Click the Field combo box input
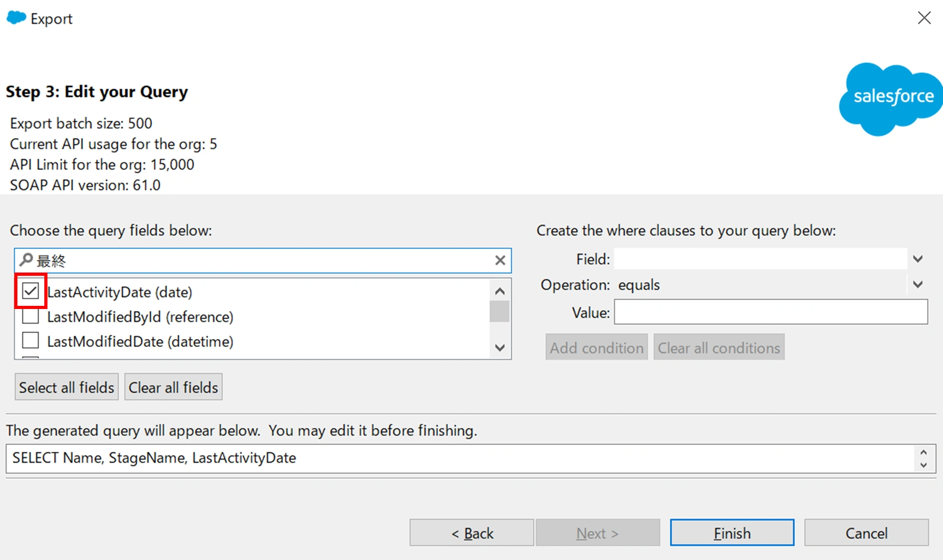943x560 pixels. tap(761, 259)
